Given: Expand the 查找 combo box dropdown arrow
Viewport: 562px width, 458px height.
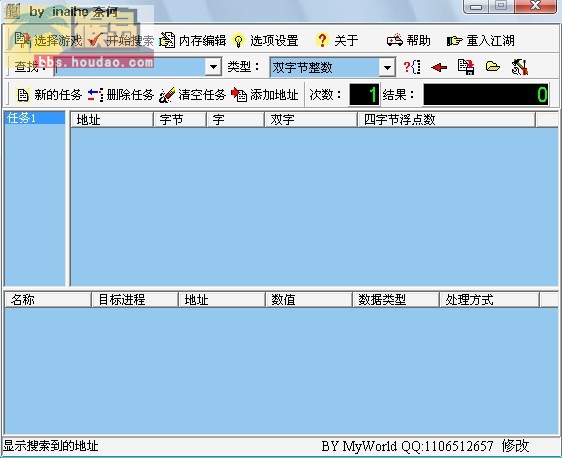Looking at the screenshot, I should [213, 67].
